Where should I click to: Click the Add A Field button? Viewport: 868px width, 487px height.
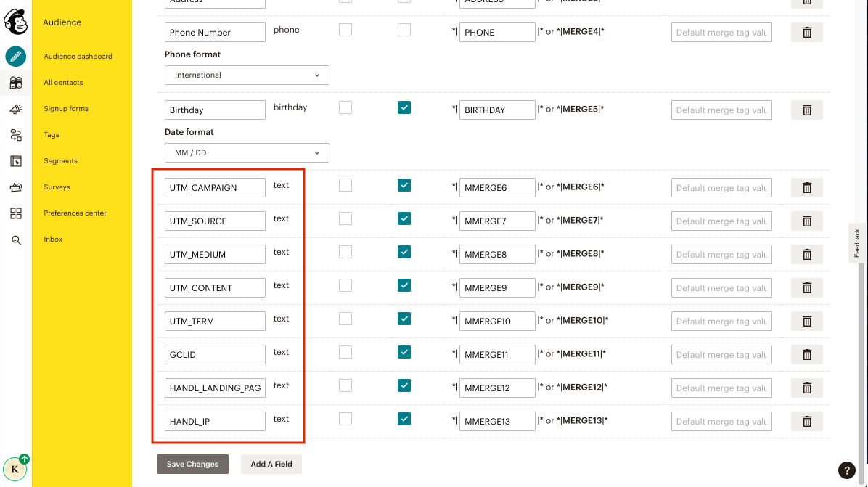271,464
